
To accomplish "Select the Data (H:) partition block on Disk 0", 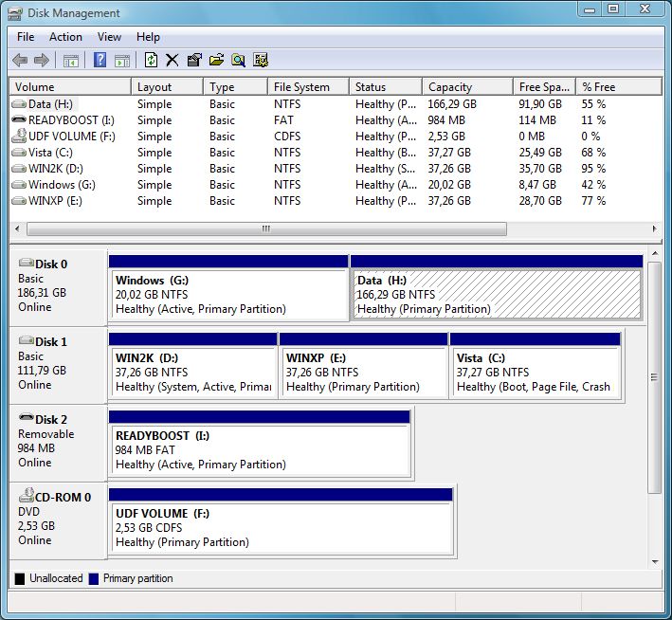I will point(497,287).
